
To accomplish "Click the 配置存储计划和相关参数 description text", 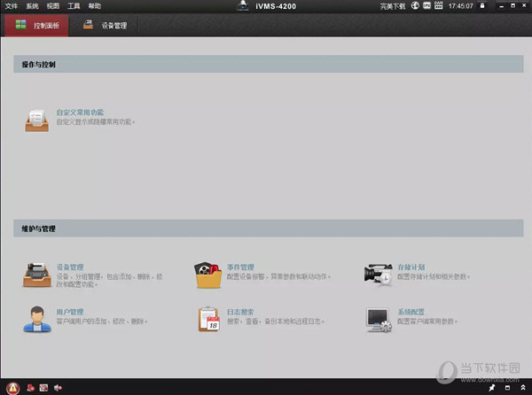I will click(x=434, y=276).
